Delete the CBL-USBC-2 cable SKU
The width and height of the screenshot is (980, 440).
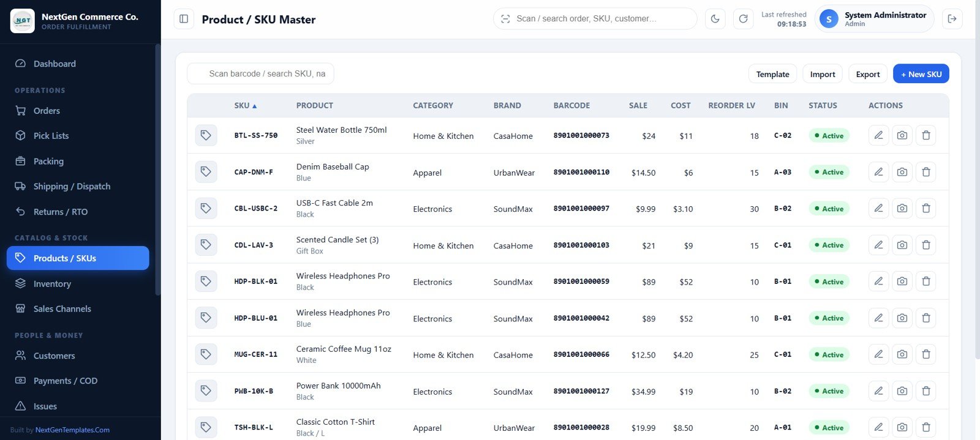point(926,208)
